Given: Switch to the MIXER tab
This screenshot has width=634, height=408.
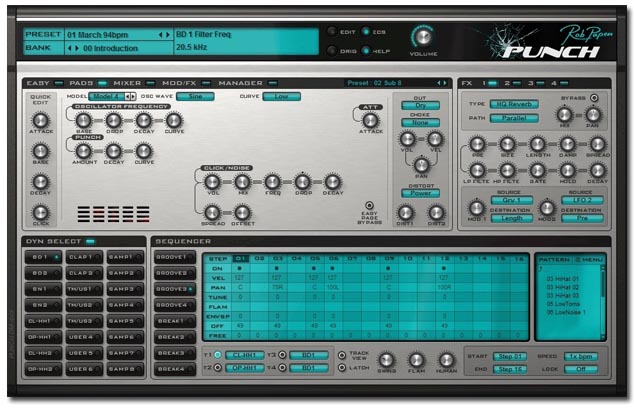Looking at the screenshot, I should (x=134, y=83).
